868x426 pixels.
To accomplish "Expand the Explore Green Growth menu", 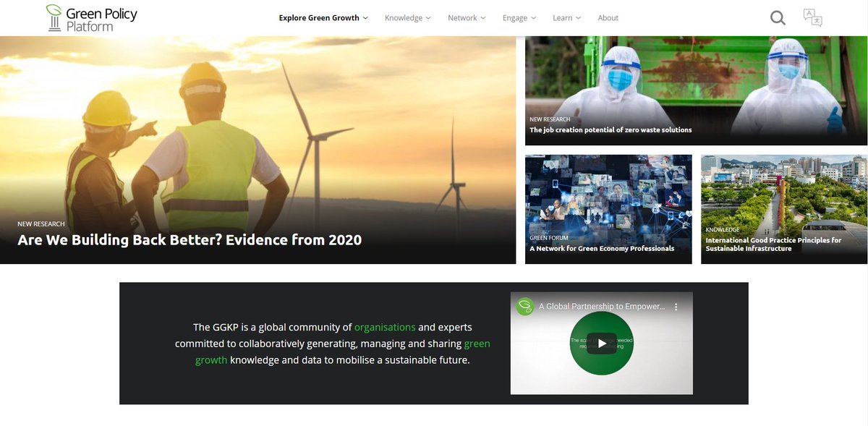I will point(323,18).
